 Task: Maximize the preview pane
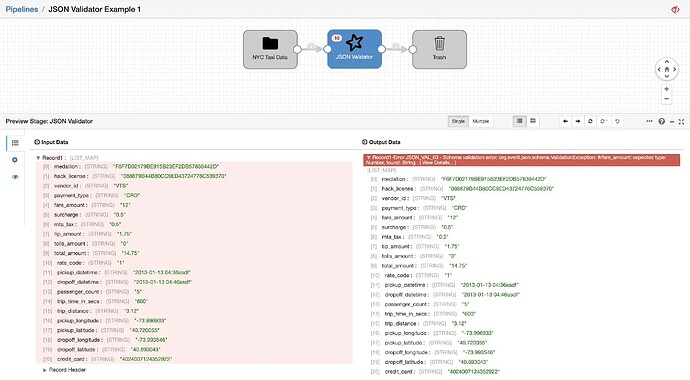tap(681, 121)
